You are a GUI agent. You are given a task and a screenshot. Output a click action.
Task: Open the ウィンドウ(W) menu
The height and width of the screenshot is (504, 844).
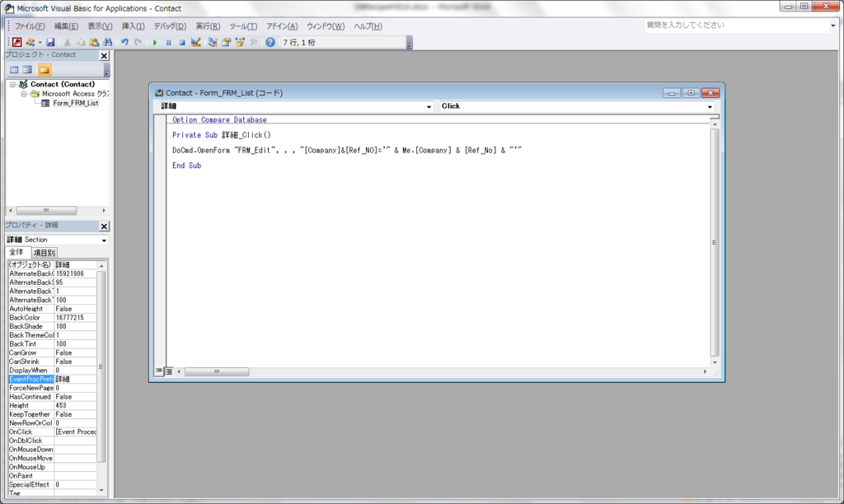click(x=326, y=26)
